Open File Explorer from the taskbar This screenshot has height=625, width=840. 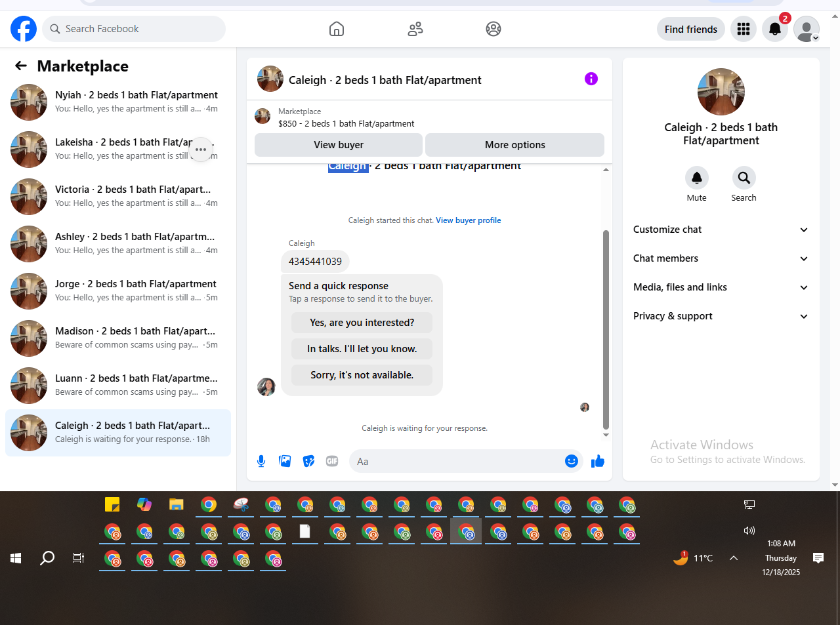(176, 504)
